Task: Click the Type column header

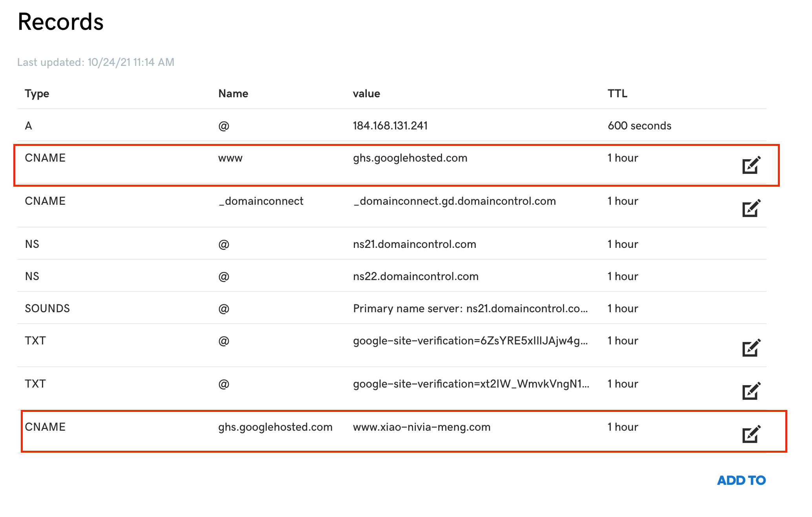Action: [37, 93]
